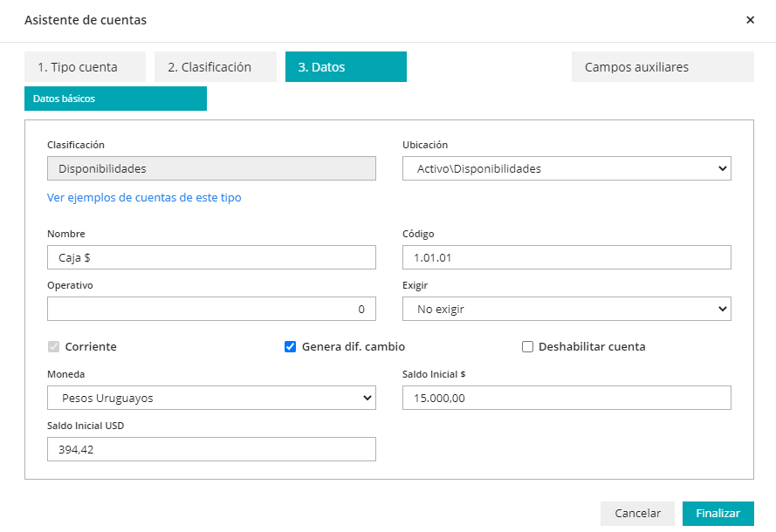Open the Campos auxiliares tab
Image resolution: width=776 pixels, height=532 pixels.
[x=662, y=67]
